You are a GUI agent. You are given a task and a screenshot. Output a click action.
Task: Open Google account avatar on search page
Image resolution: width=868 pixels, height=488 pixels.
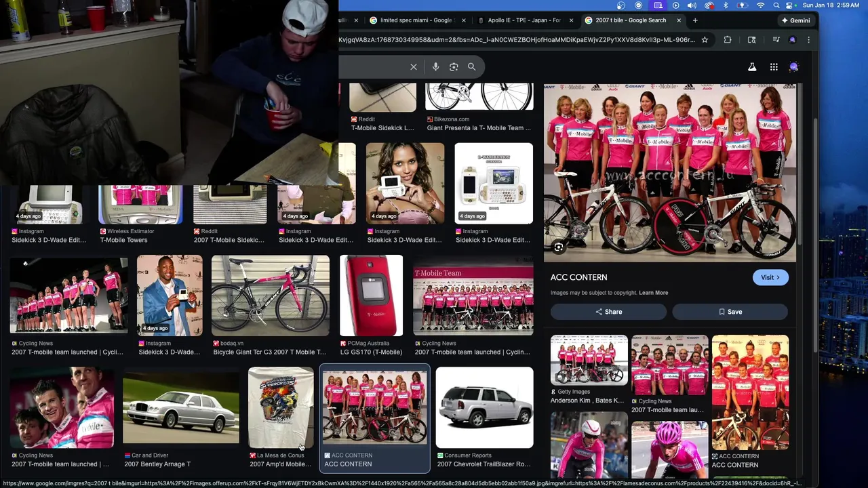click(x=793, y=67)
